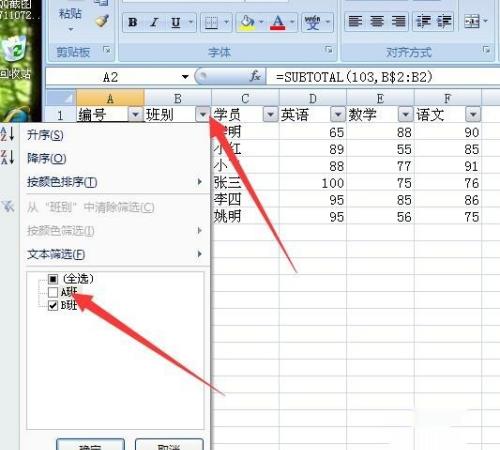Screen dimensions: 500x450
Task: Open 按颜色排序(T) submenu
Action: click(x=115, y=182)
